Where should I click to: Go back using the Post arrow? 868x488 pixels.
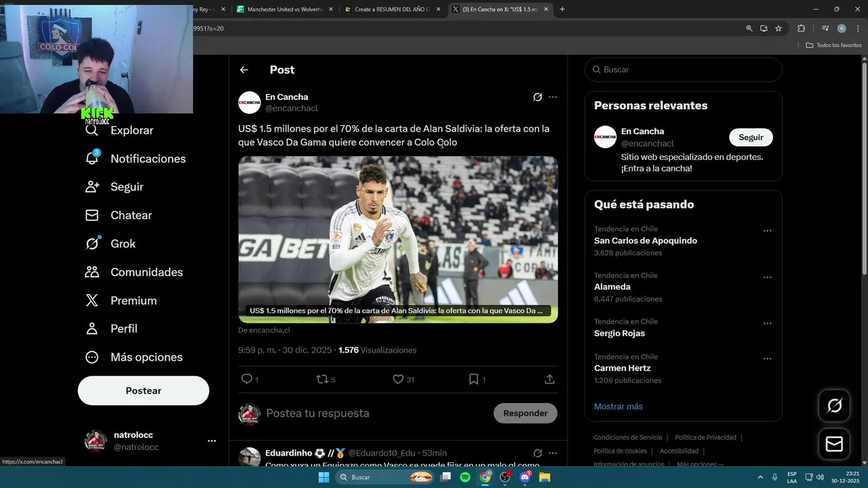[x=244, y=70]
